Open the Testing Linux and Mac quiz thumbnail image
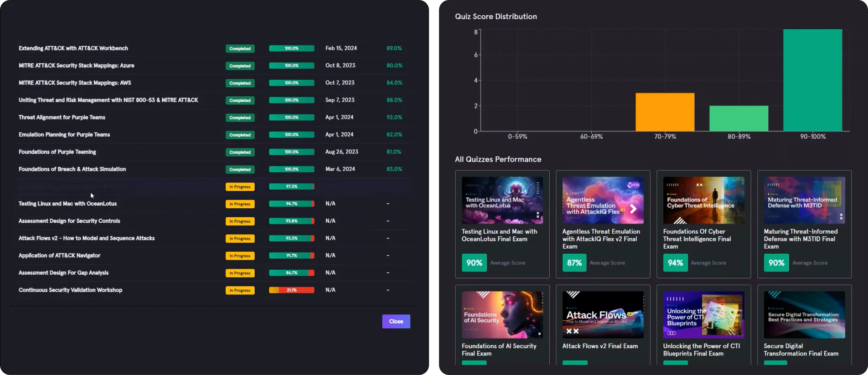The image size is (868, 375). click(502, 200)
